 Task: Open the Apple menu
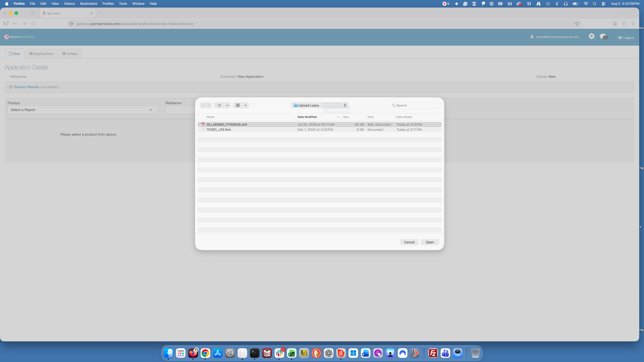(x=7, y=4)
